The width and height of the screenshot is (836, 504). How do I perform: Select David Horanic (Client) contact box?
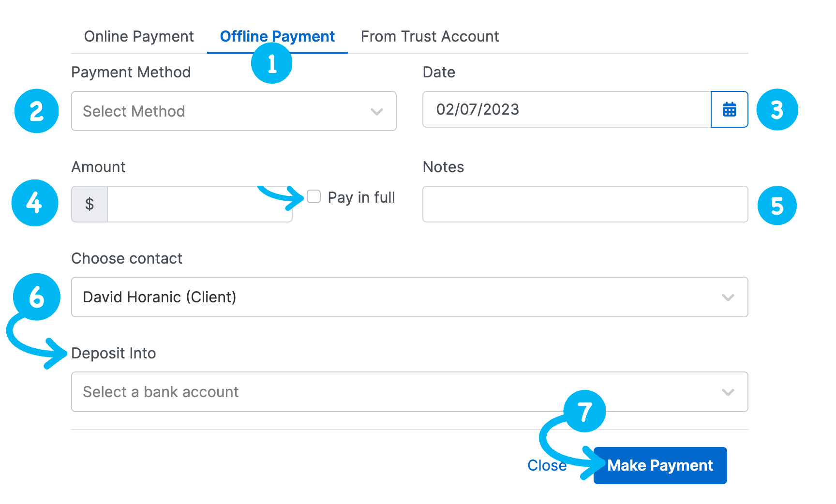[x=339, y=297]
